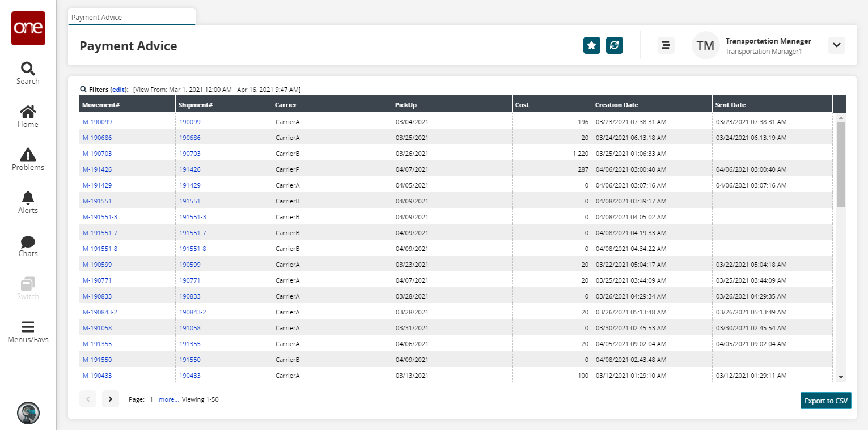The width and height of the screenshot is (868, 430).
Task: Sort by Carrier column header
Action: pyautogui.click(x=332, y=104)
